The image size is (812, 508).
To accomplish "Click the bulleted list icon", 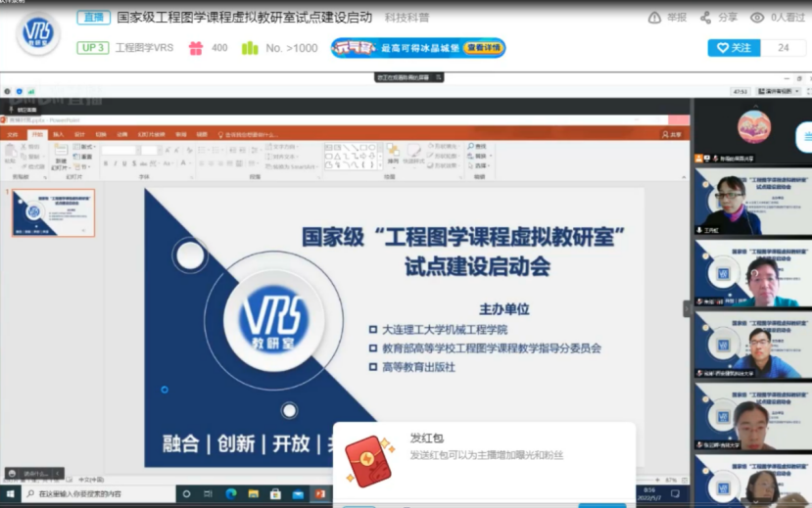I will [x=203, y=150].
